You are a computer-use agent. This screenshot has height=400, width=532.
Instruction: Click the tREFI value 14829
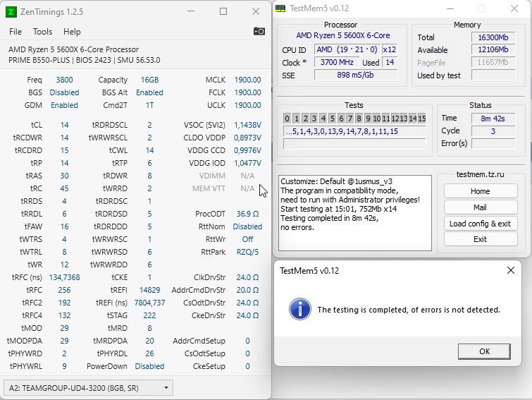point(149,290)
